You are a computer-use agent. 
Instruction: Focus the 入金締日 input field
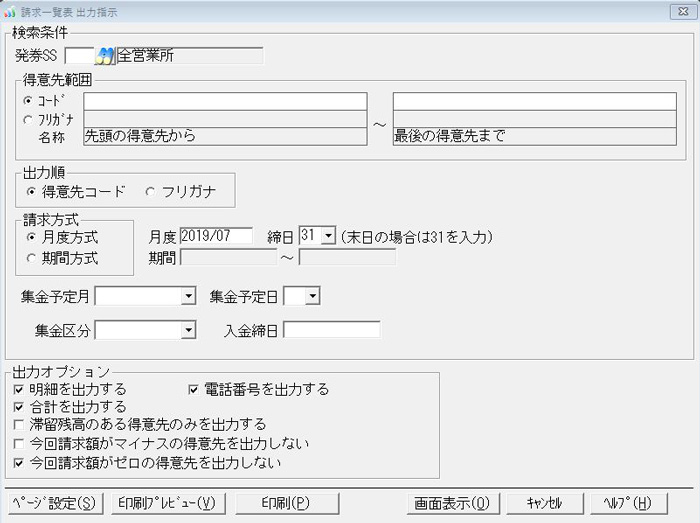click(x=331, y=330)
